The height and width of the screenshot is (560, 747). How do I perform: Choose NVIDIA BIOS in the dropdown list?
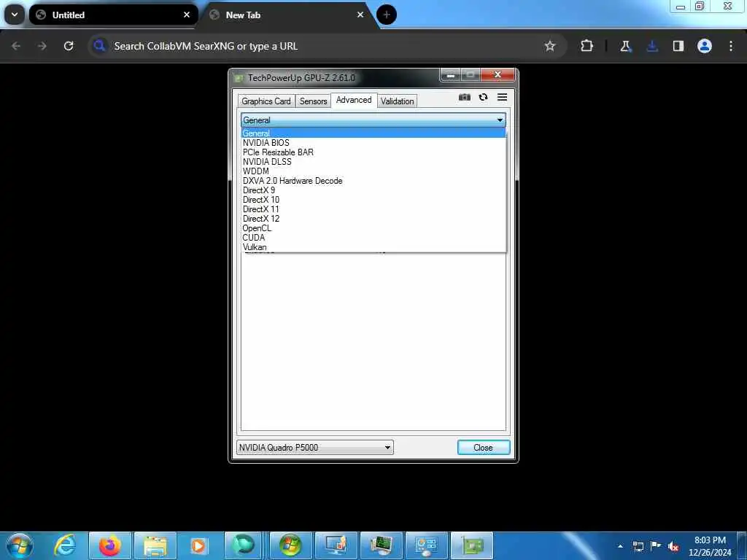point(373,143)
